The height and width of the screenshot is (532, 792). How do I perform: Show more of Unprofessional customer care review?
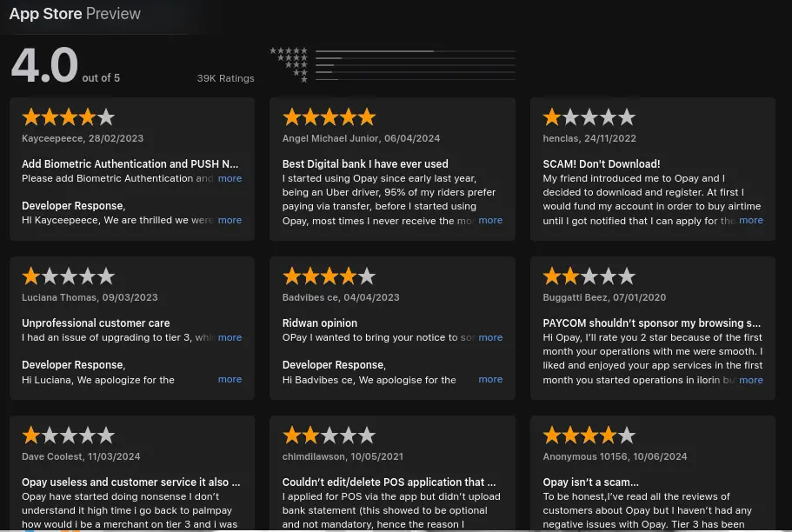230,337
